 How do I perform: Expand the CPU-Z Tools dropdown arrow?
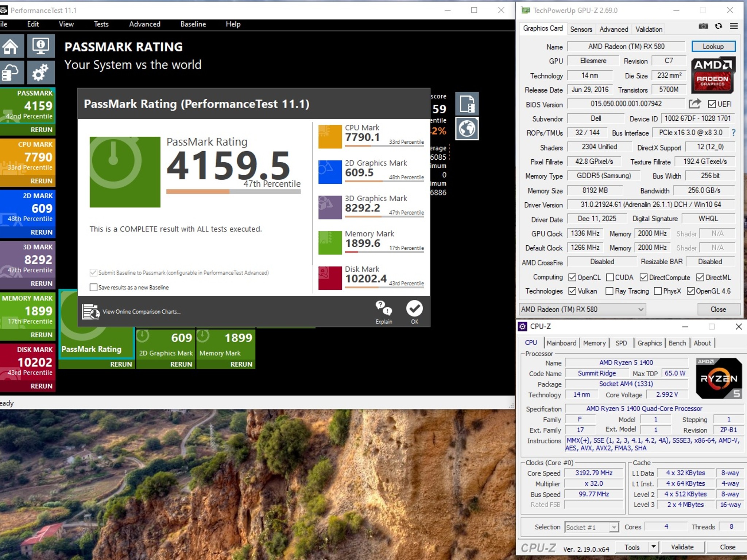click(654, 547)
